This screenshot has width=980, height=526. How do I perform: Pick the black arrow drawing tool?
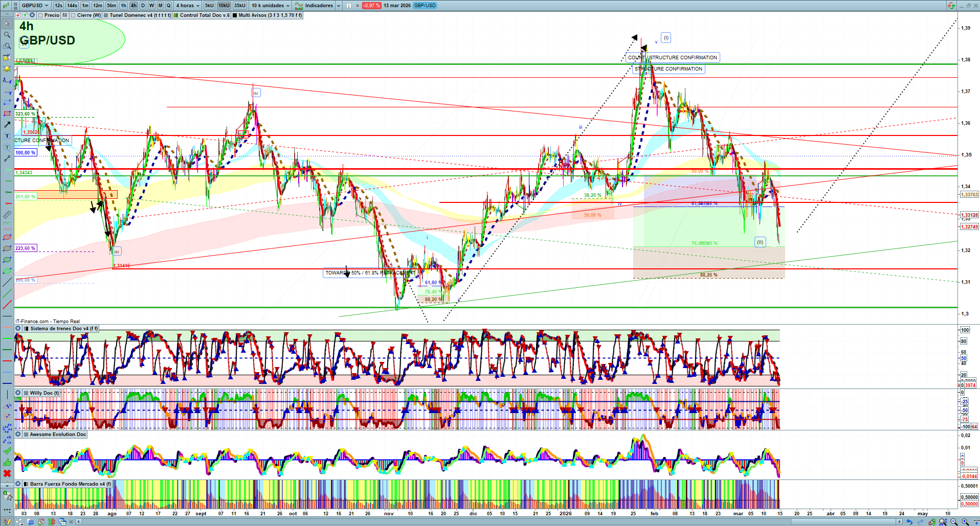click(7, 125)
